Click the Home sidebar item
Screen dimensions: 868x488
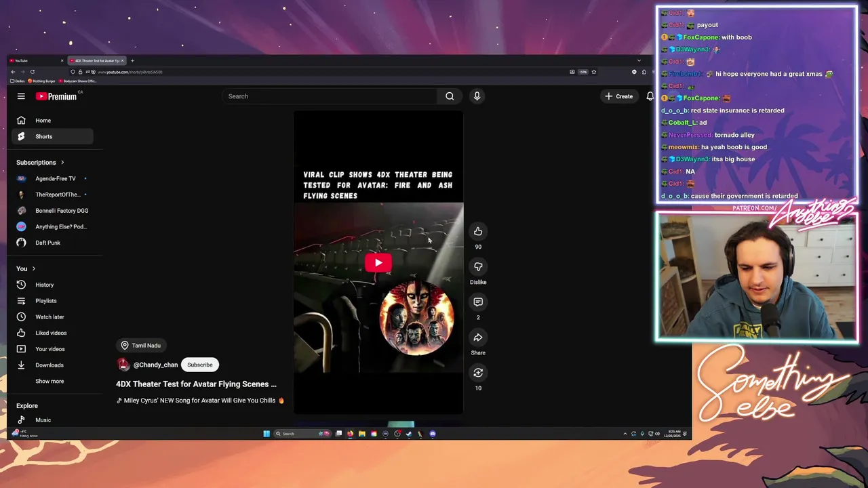(52, 121)
